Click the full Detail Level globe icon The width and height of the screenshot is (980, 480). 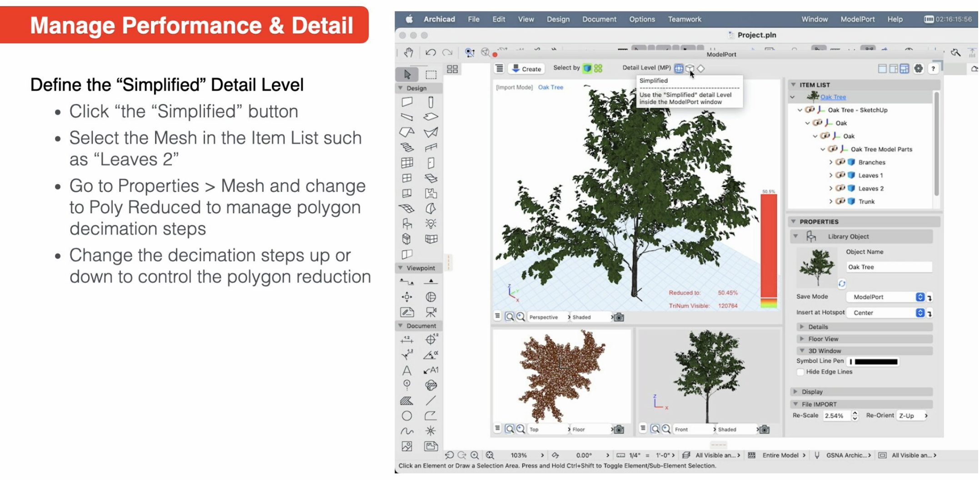coord(679,69)
